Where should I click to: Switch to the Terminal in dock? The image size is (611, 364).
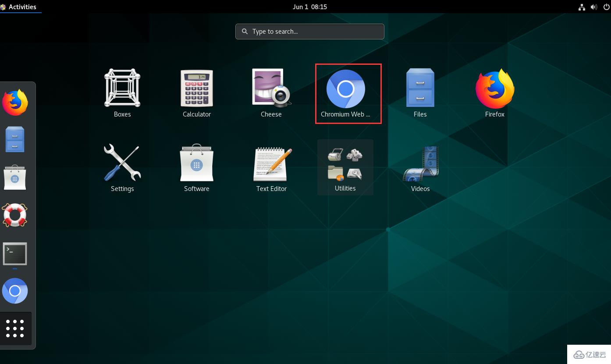click(x=15, y=254)
